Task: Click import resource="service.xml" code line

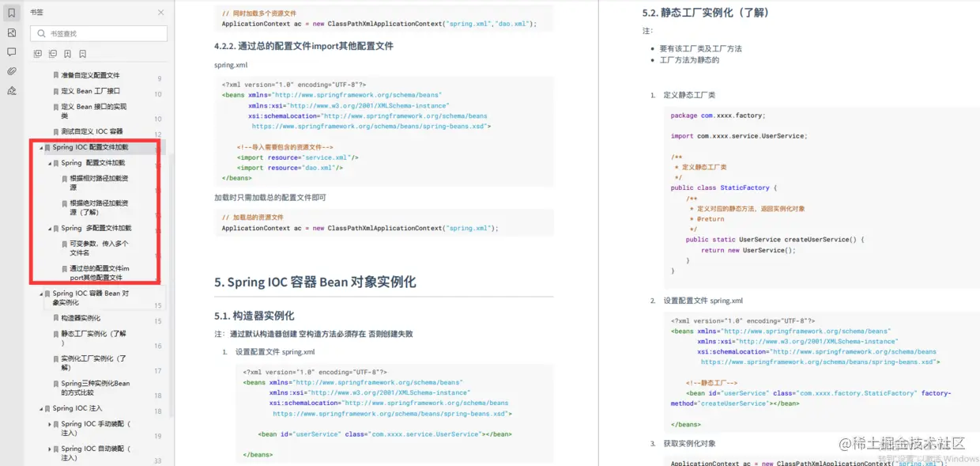Action: coord(297,157)
